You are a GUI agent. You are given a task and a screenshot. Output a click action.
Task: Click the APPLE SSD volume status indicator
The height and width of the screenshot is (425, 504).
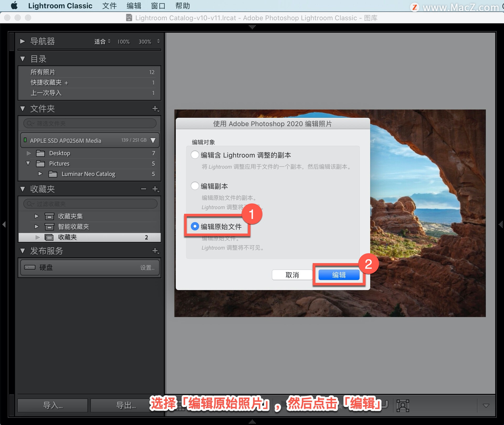(25, 140)
